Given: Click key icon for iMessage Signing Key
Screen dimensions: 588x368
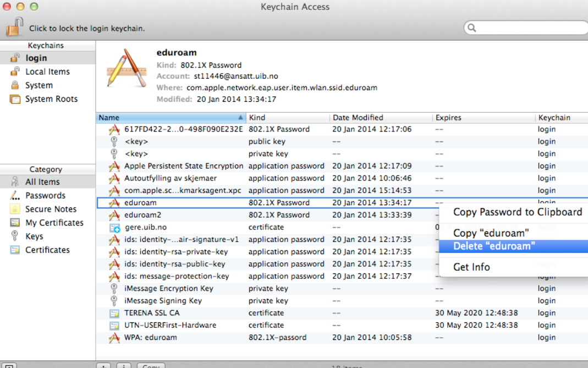Looking at the screenshot, I should [x=114, y=301].
